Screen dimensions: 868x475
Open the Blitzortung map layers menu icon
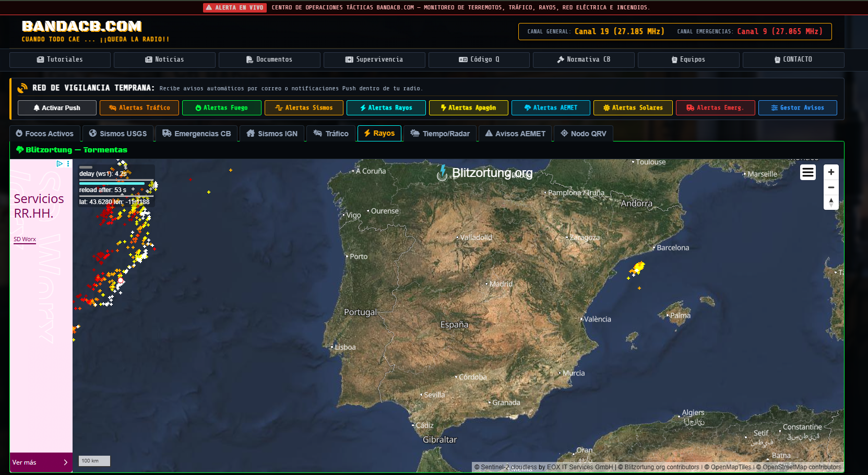[x=808, y=172]
